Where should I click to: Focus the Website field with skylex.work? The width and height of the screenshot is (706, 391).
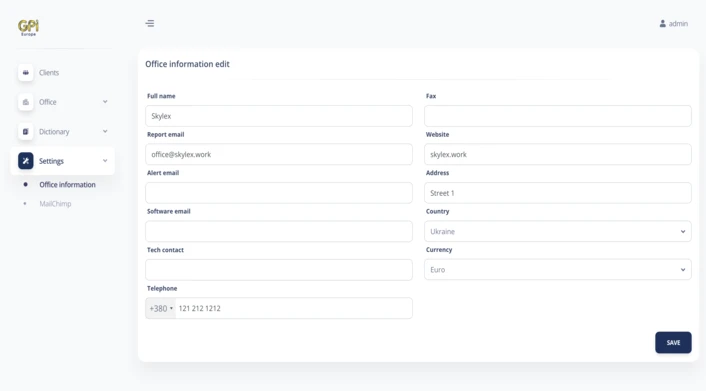tap(557, 154)
